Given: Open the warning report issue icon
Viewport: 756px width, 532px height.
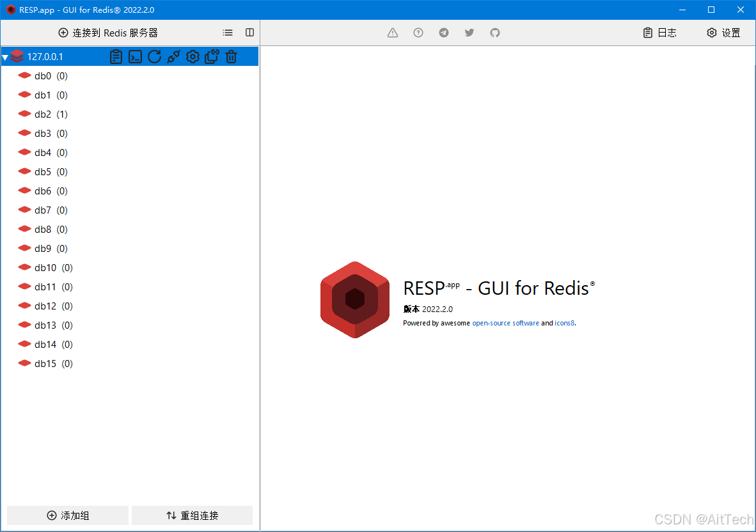Looking at the screenshot, I should coord(393,33).
